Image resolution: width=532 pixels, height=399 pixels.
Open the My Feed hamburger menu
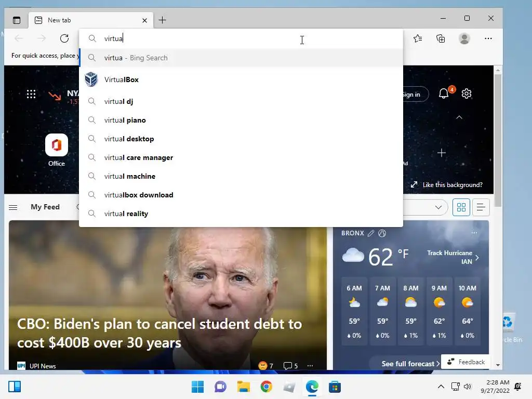tap(13, 207)
